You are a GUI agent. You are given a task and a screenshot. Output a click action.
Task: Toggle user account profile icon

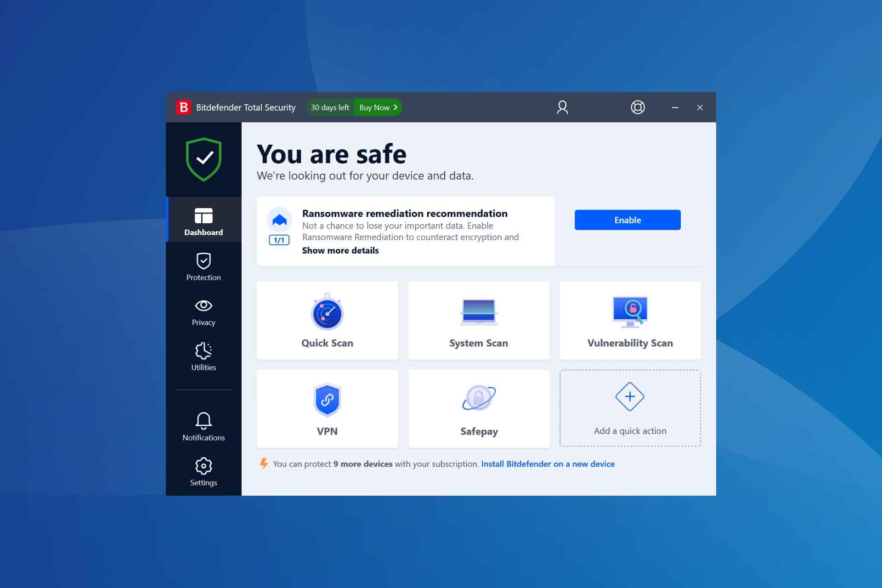562,107
